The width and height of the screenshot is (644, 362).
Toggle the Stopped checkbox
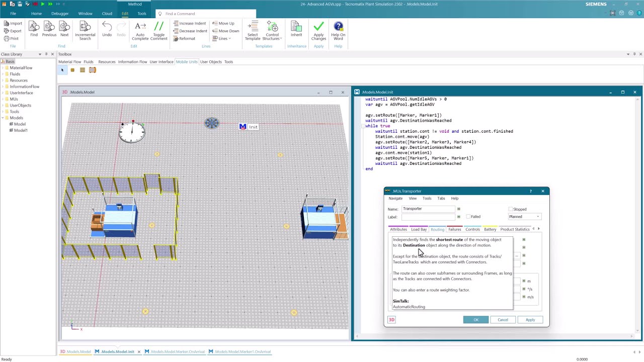(511, 209)
